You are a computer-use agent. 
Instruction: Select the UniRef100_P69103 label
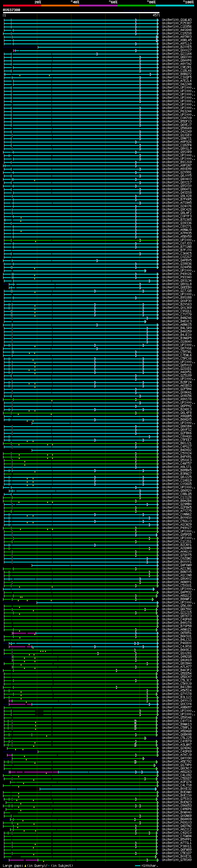tap(177, 822)
